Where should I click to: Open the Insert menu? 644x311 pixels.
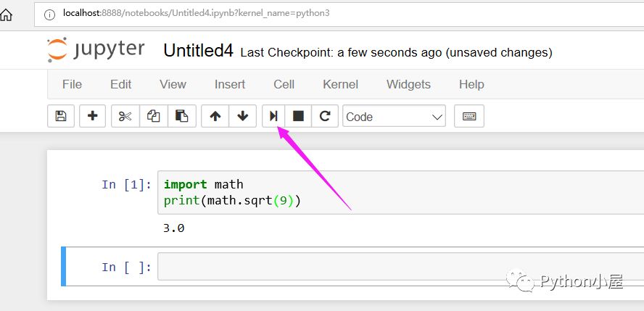pyautogui.click(x=230, y=85)
